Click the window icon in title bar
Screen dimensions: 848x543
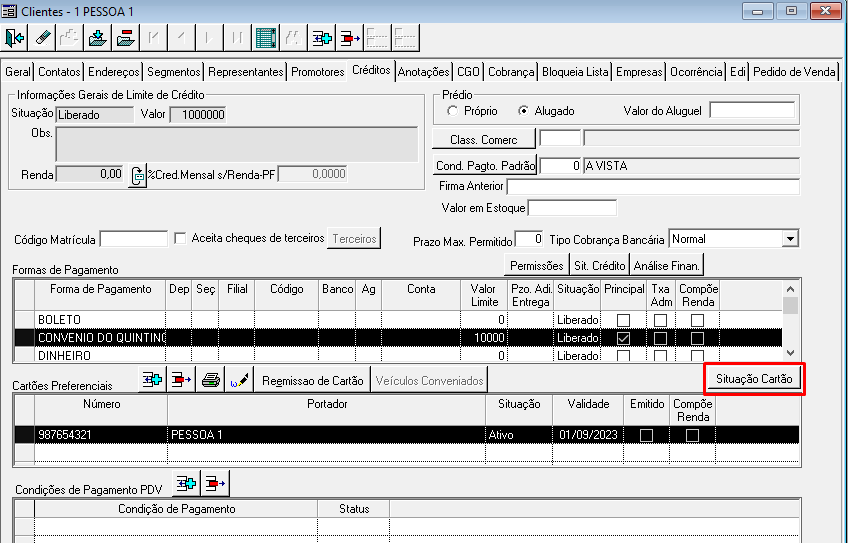click(9, 11)
